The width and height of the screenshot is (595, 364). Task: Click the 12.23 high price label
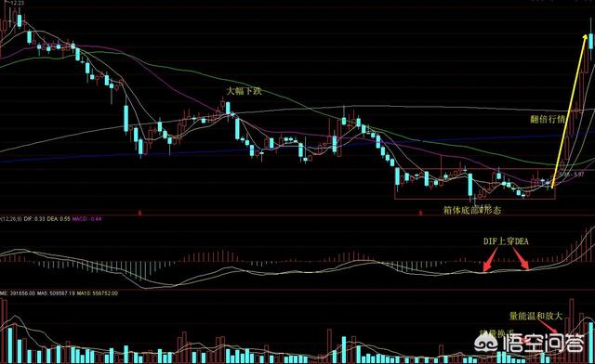pos(18,3)
